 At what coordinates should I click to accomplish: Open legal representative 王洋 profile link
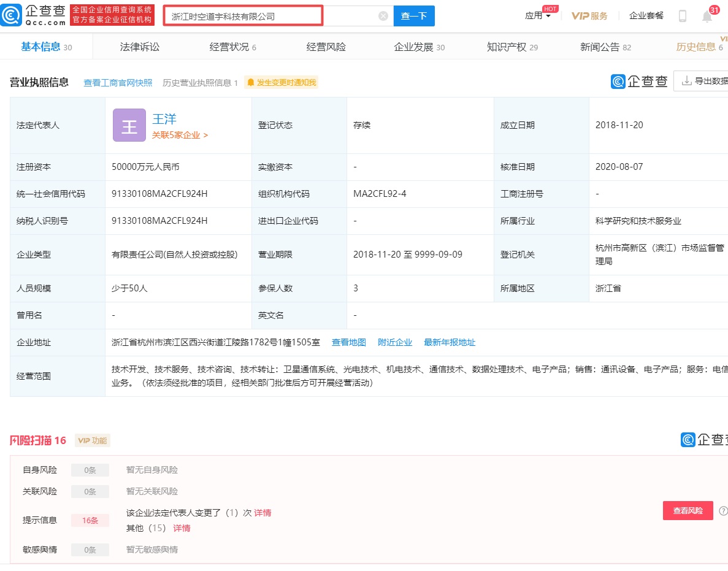pos(164,119)
